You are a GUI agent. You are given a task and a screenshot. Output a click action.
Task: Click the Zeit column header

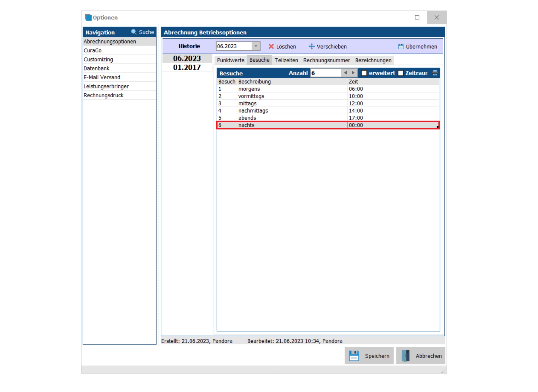[394, 82]
